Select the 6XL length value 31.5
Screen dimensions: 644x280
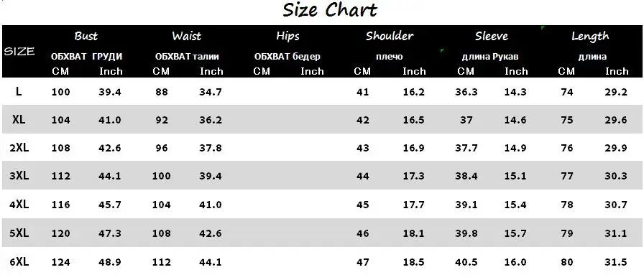[x=616, y=262]
